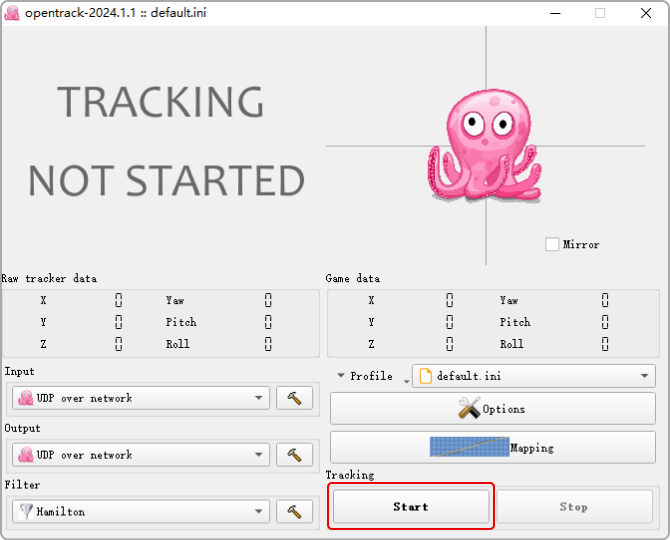
Task: Expand the Hamilton filter dropdown
Action: 140,511
